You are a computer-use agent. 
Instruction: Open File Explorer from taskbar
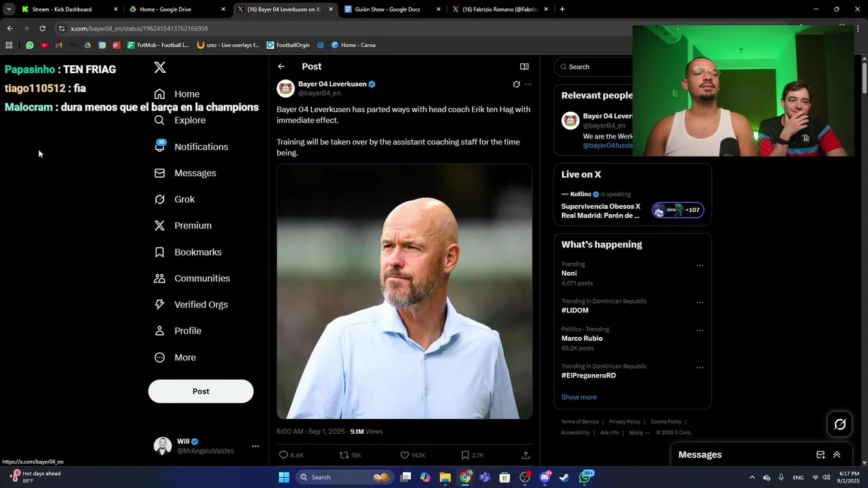pyautogui.click(x=446, y=477)
